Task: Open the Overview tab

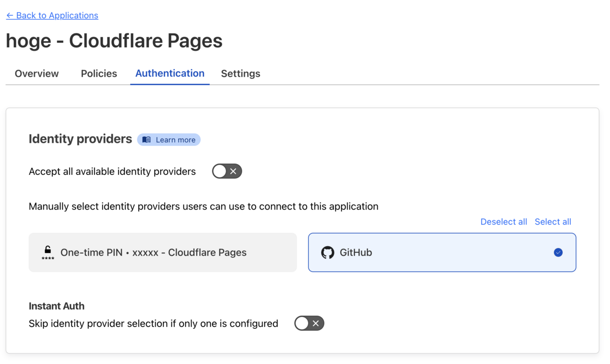Action: (x=37, y=74)
